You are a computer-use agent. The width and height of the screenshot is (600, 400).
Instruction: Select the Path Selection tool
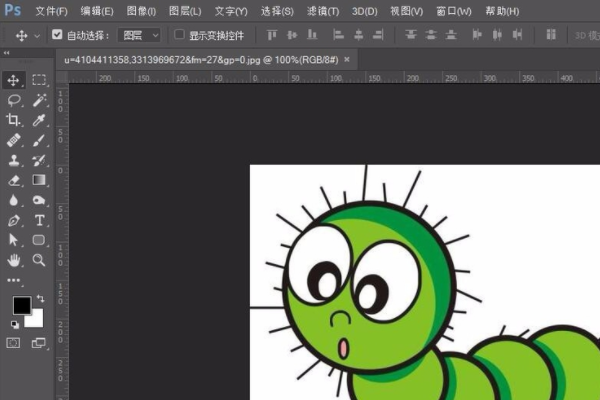(13, 240)
